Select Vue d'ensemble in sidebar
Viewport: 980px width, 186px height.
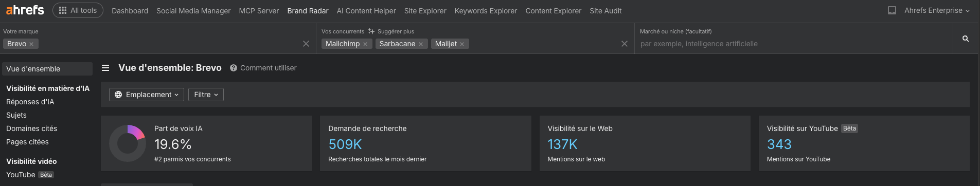click(x=47, y=69)
